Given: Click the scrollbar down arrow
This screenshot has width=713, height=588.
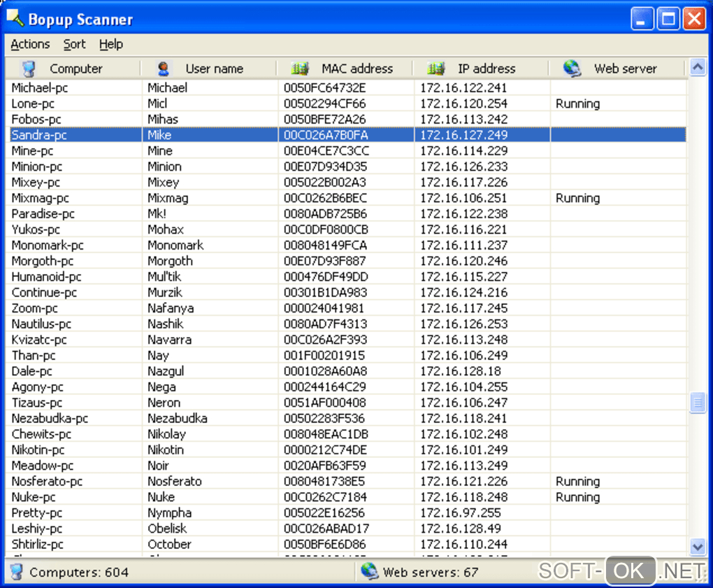Looking at the screenshot, I should point(698,546).
